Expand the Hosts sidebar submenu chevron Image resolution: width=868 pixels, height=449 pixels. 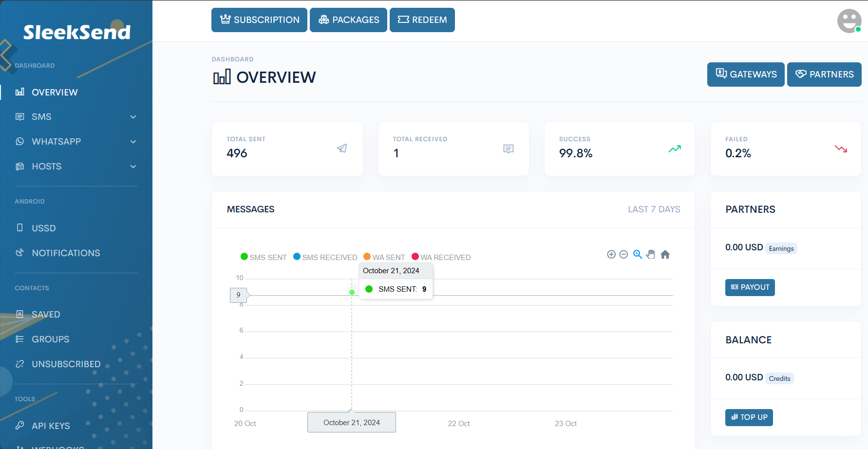click(133, 167)
